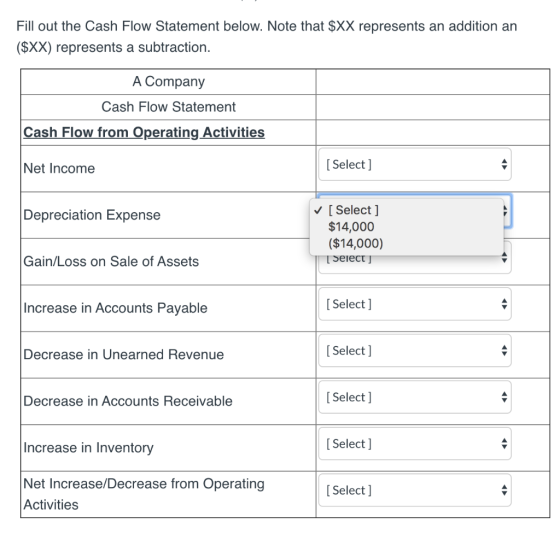Pick the checked [ Select ] option in list
Image resolution: width=560 pixels, height=534 pixels.
tap(406, 210)
